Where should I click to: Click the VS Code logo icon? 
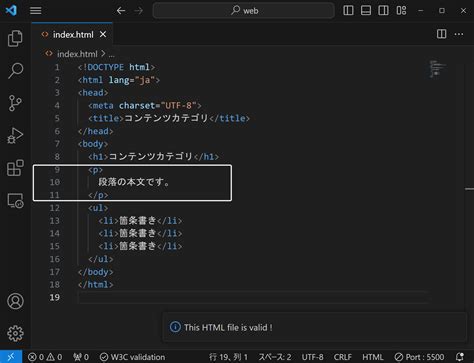(11, 10)
